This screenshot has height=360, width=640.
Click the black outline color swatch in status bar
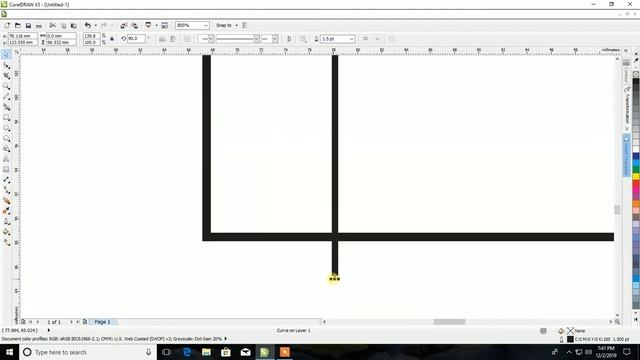coord(570,339)
